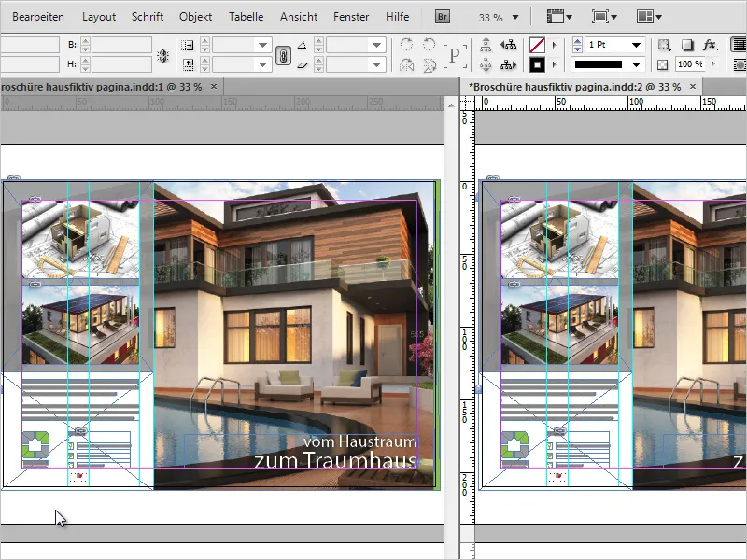Open the fx effects menu
This screenshot has width=747, height=560.
710,45
